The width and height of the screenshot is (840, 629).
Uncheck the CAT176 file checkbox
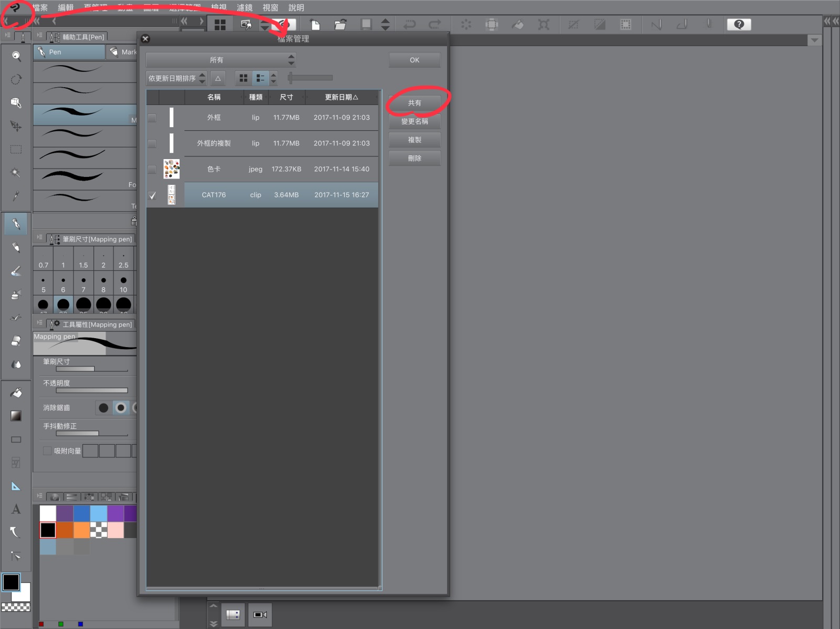coord(152,195)
